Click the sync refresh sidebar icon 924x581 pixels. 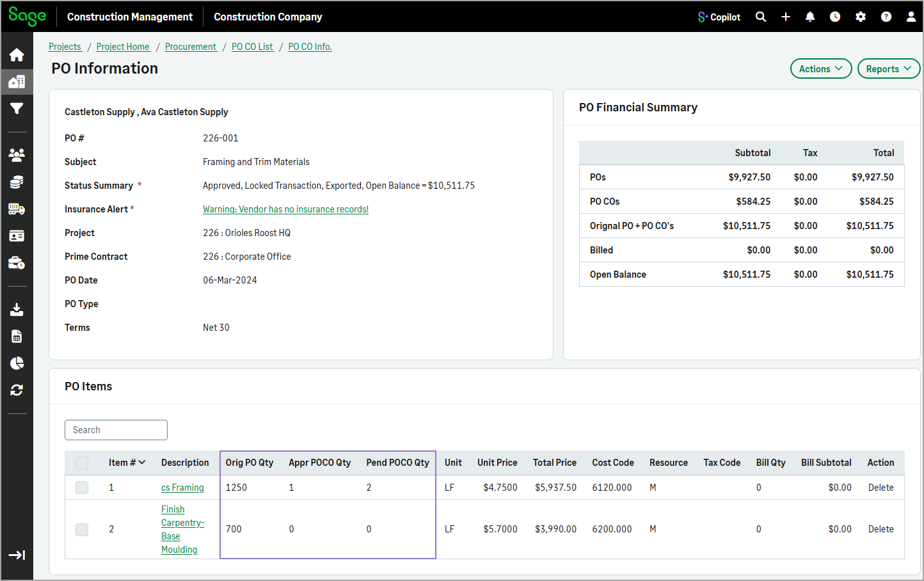point(17,390)
